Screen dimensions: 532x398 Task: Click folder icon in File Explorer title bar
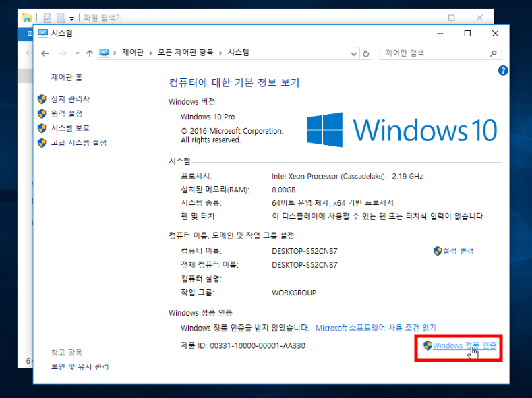click(27, 18)
